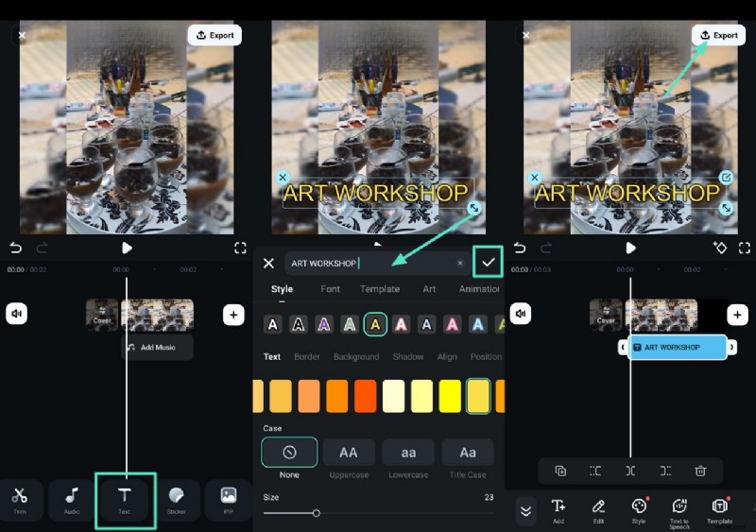The height and width of the screenshot is (532, 756).
Task: Tap the Add Music button
Action: tap(158, 348)
